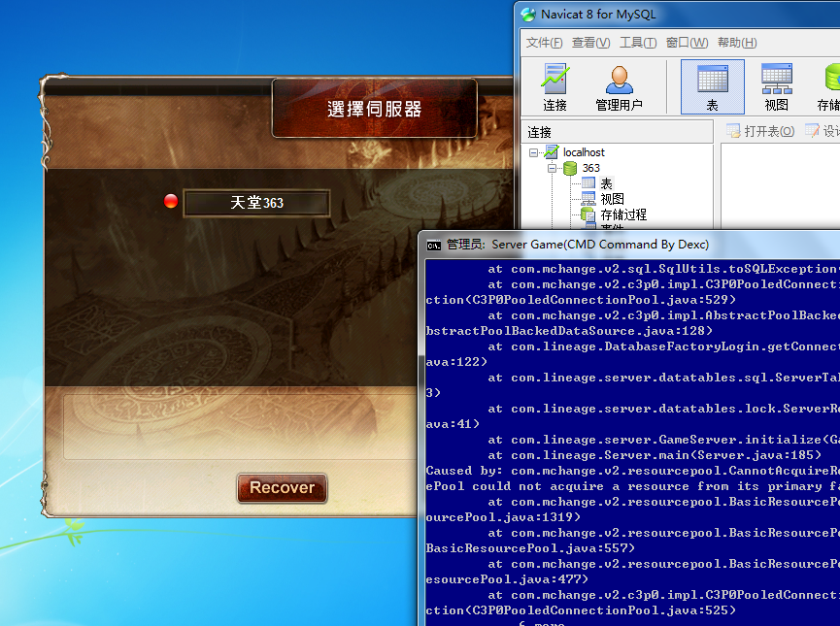
Task: Collapse the 363 database node
Action: (552, 168)
